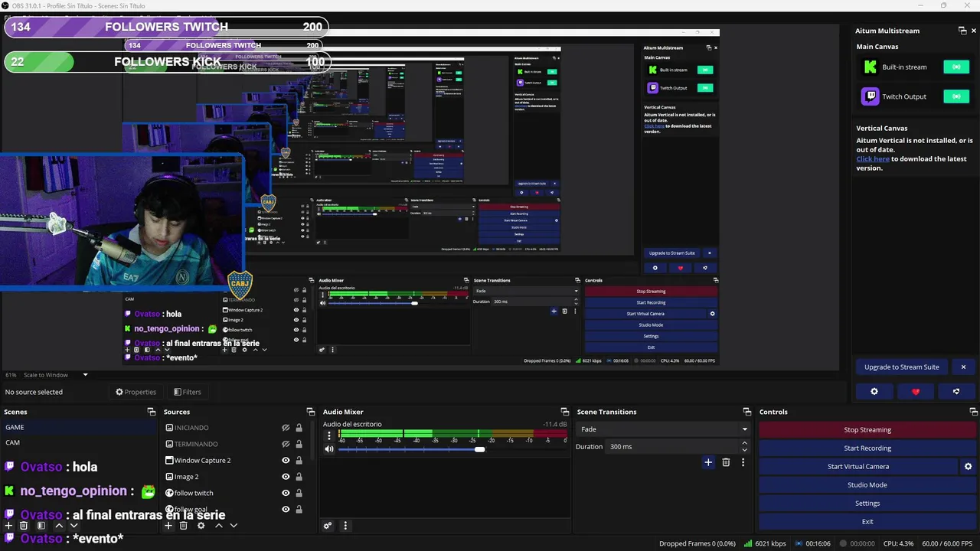Screen dimensions: 980x551
Task: Mute Audio del escritorio speaker icon
Action: tap(329, 449)
